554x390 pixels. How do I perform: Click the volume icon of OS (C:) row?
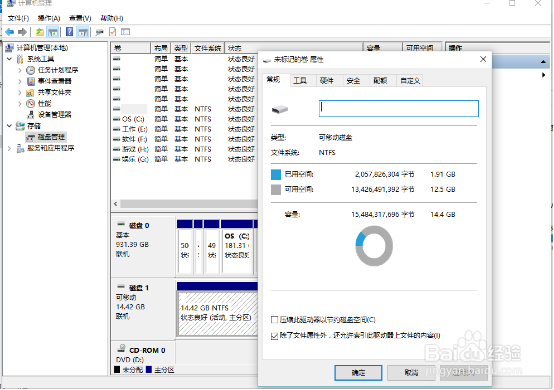click(117, 119)
